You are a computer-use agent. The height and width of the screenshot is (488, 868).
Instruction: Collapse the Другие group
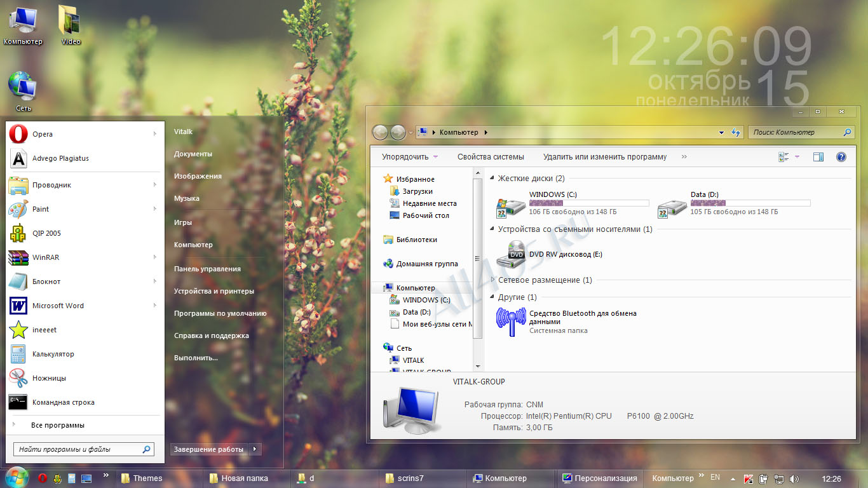click(x=493, y=297)
